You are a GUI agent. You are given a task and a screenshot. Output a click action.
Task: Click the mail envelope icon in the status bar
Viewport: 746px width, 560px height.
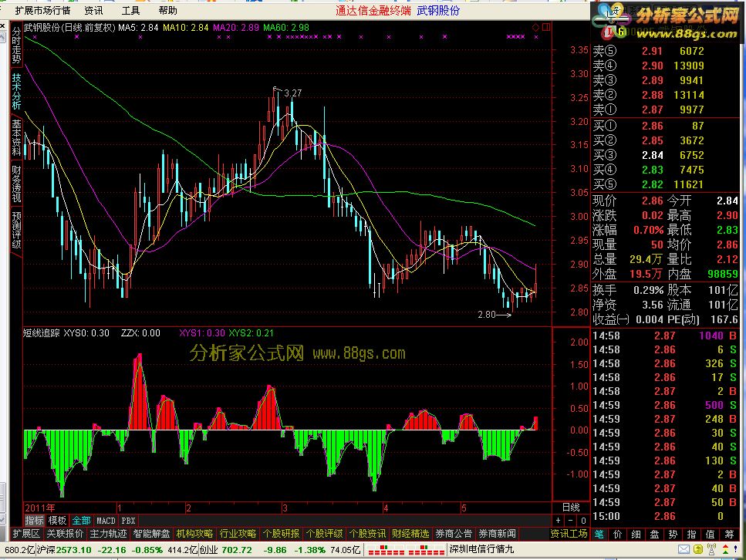[x=684, y=549]
